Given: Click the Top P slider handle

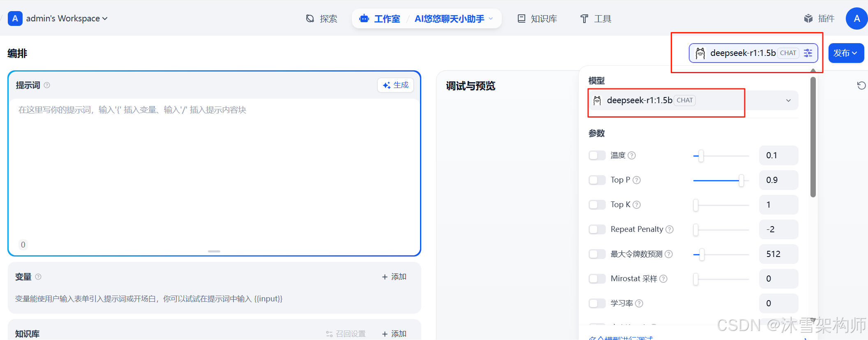Looking at the screenshot, I should 741,180.
